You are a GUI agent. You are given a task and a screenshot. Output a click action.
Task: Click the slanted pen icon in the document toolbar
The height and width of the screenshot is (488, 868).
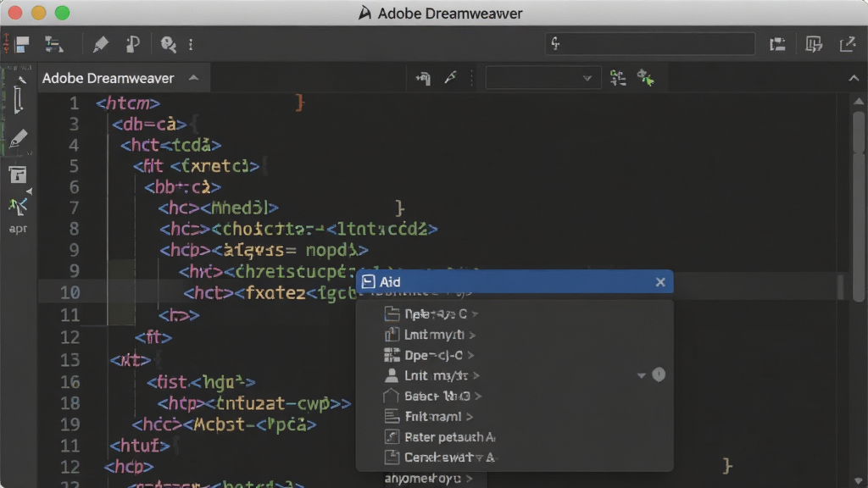(x=451, y=78)
